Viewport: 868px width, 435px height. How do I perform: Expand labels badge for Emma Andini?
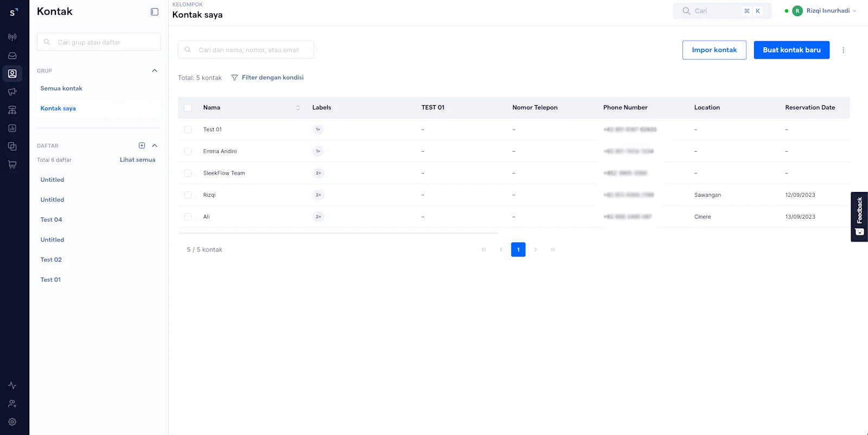[318, 151]
